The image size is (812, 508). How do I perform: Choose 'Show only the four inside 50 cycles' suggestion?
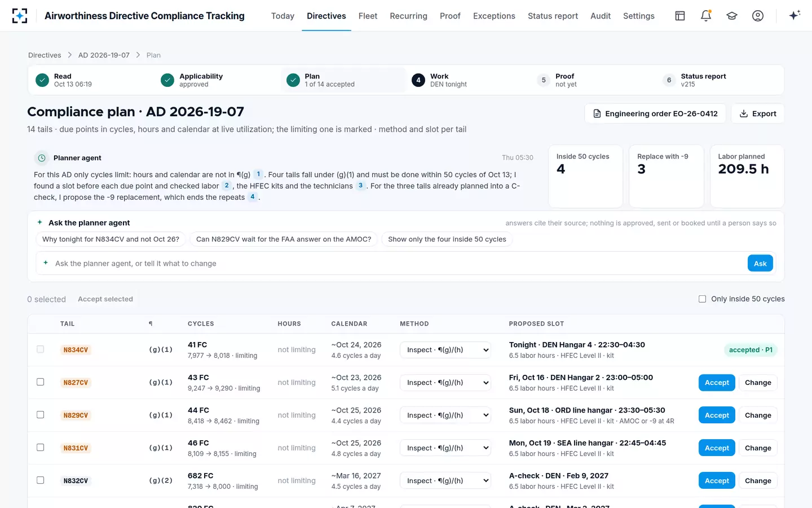[447, 239]
